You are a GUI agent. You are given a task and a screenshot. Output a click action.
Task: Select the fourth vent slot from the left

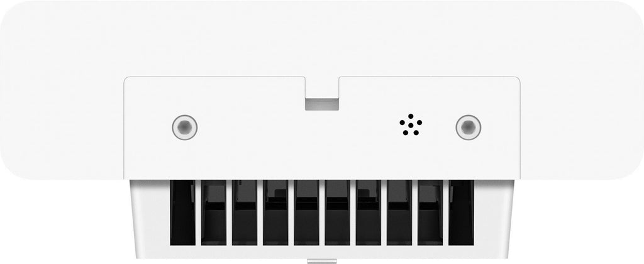point(275,212)
